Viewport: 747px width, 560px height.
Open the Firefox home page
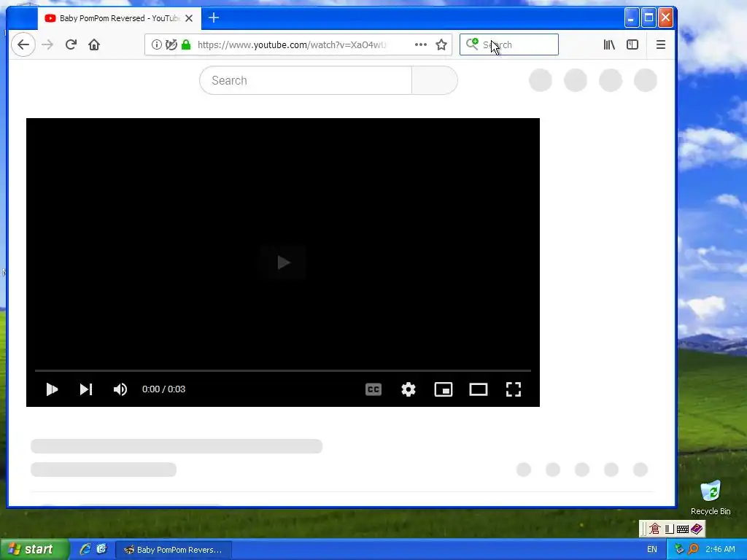point(94,44)
